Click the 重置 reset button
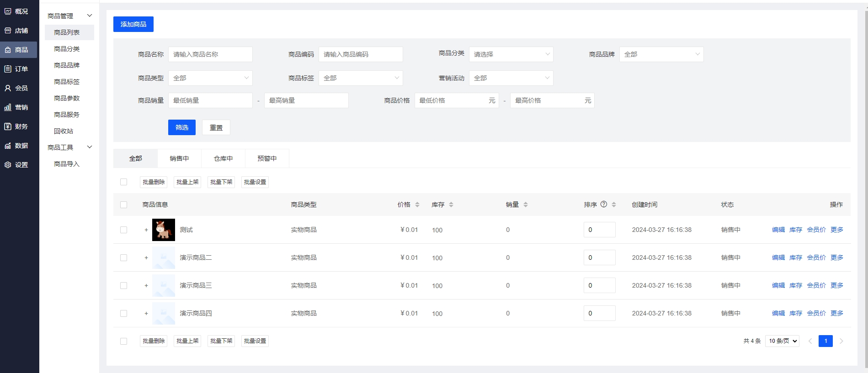 pos(216,127)
